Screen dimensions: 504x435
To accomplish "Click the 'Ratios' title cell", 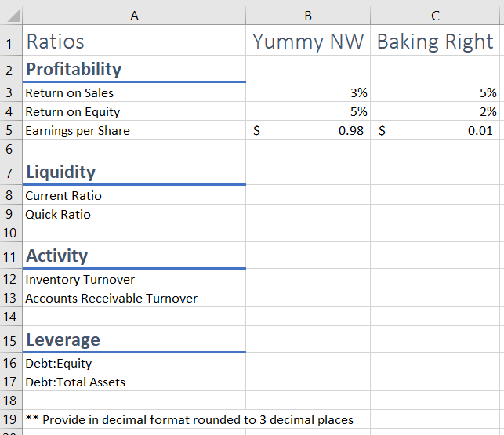I will tap(134, 40).
